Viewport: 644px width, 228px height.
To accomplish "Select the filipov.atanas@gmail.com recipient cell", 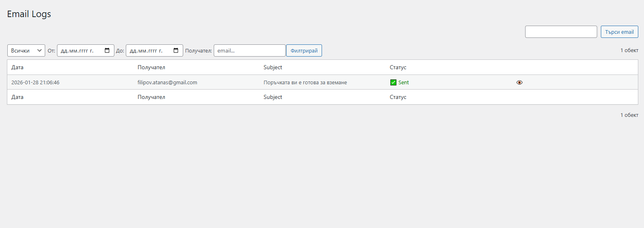I will coord(167,82).
